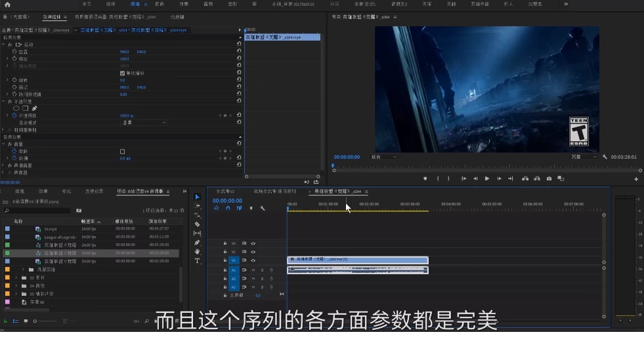Hide track V1 with its eye icon
Viewport: 644px width, 347px height.
253,260
